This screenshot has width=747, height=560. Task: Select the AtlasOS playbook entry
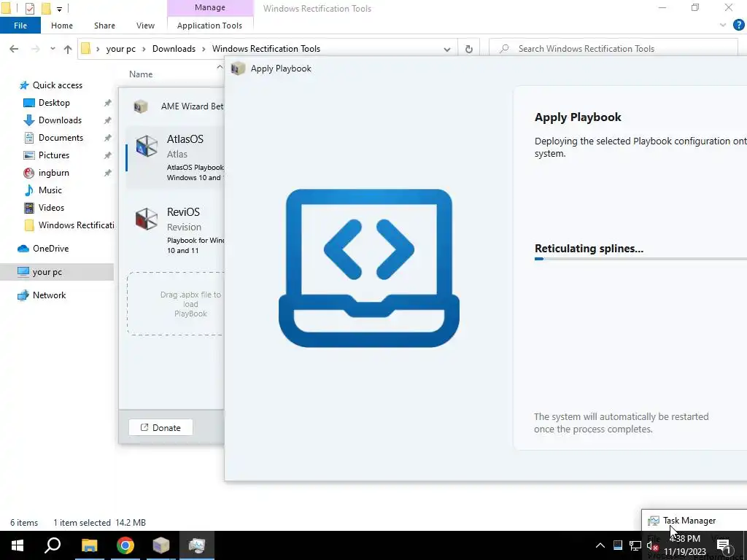pos(175,157)
